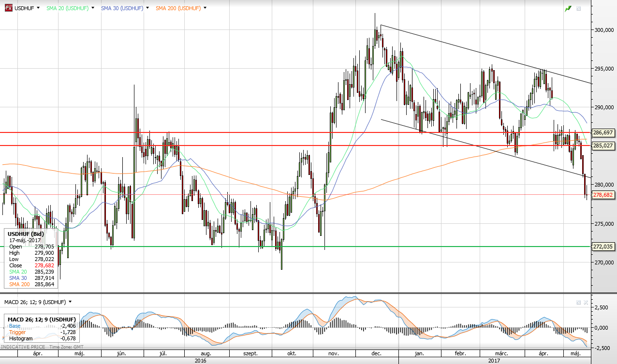Click the szept. month label on time axis
The height and width of the screenshot is (364, 617).
[x=250, y=353]
